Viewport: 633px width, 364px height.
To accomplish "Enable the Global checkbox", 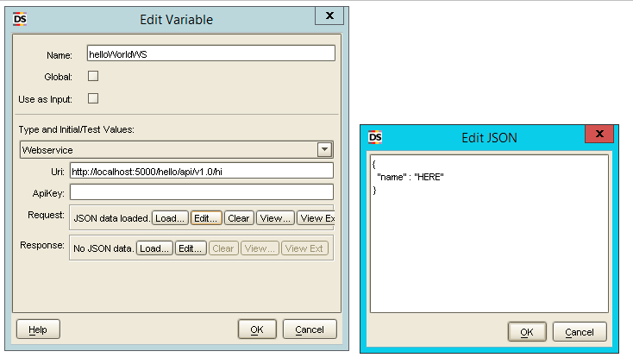I will (x=93, y=76).
